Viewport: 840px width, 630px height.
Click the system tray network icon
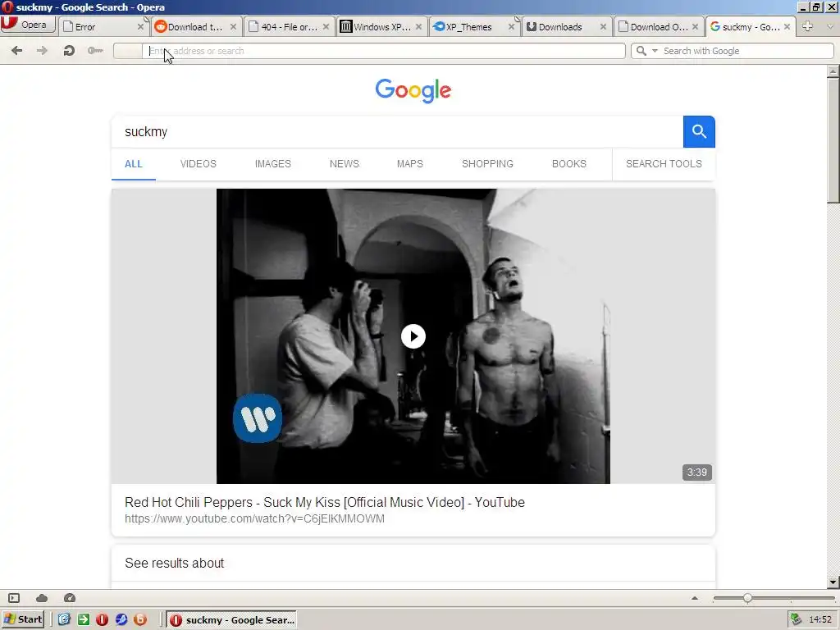point(796,620)
